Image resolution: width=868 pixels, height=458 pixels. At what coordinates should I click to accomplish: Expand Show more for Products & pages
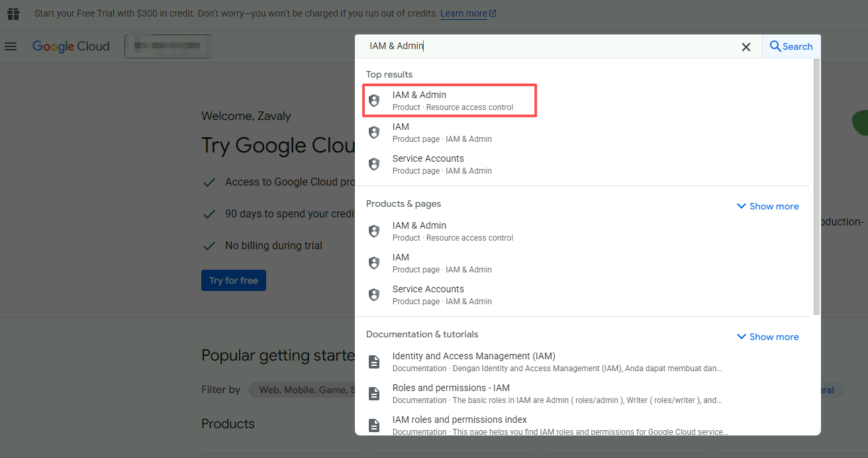click(x=768, y=206)
